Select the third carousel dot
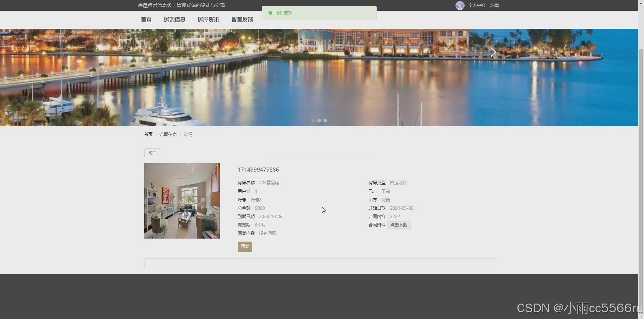 click(x=325, y=120)
